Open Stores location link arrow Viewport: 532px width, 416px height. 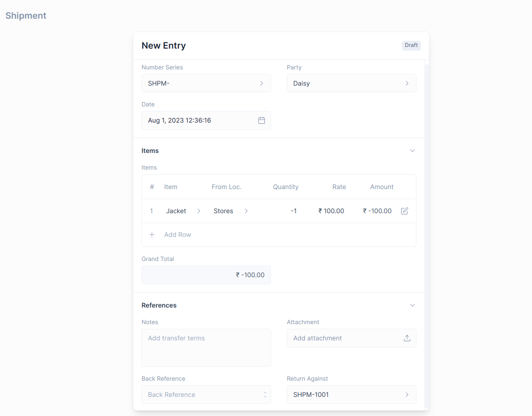pyautogui.click(x=246, y=211)
